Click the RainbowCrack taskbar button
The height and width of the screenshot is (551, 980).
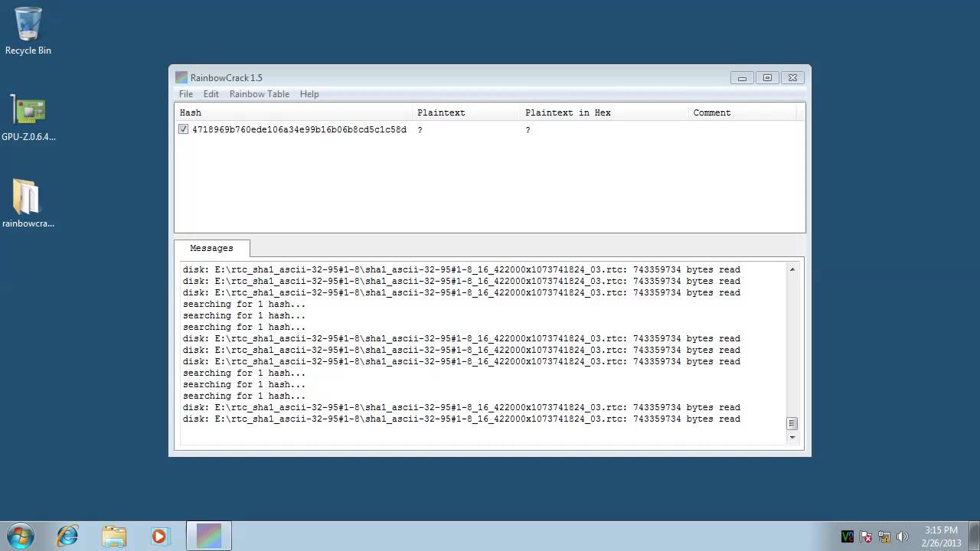(209, 536)
